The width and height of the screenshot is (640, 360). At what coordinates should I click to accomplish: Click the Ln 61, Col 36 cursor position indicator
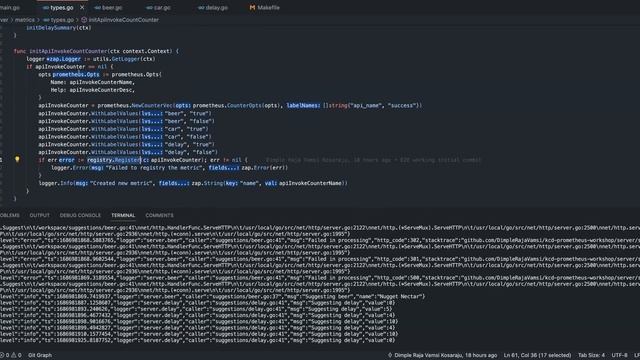pos(537,355)
